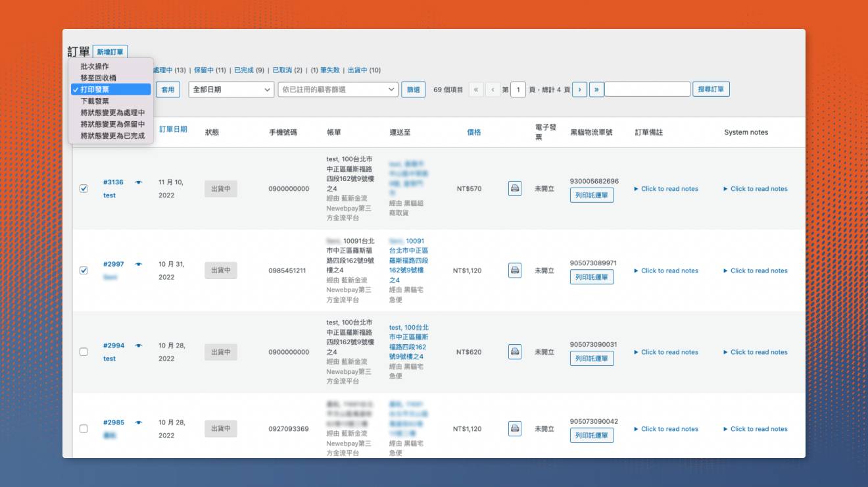The image size is (868, 487).
Task: Preview order #2997 with eye icon
Action: coord(139,265)
